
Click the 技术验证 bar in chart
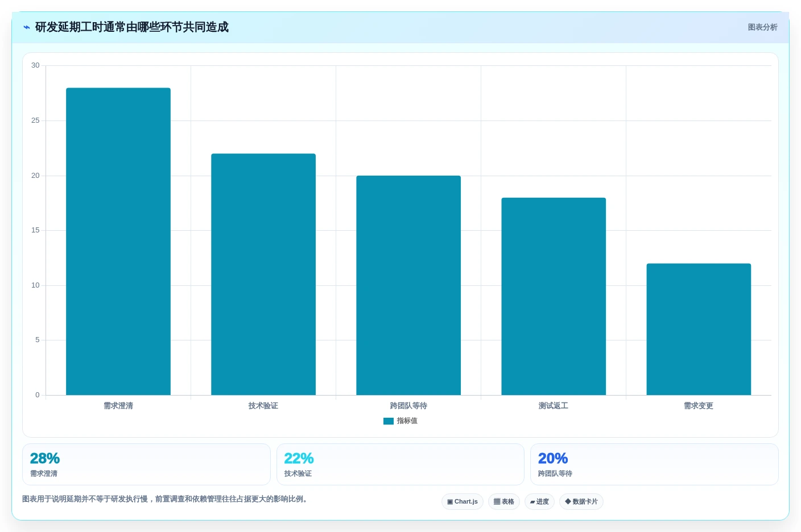(x=263, y=275)
